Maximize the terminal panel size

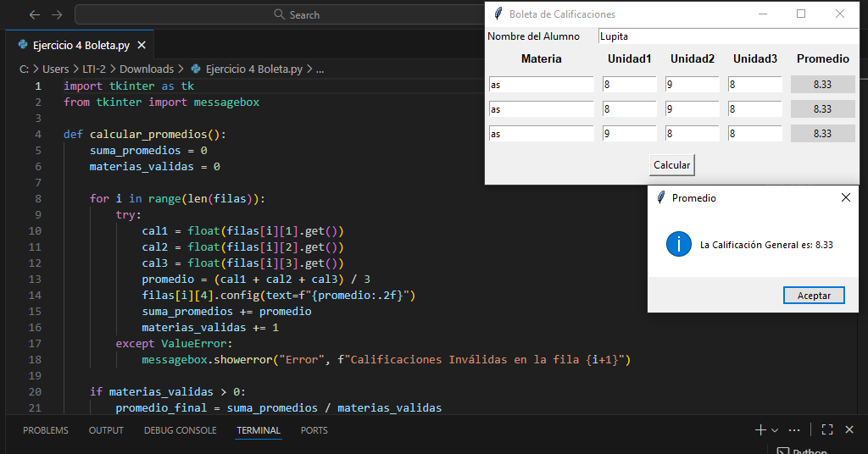[827, 430]
